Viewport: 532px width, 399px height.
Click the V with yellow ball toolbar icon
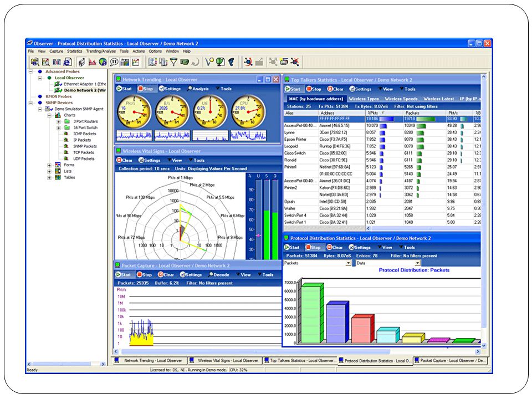[x=209, y=62]
